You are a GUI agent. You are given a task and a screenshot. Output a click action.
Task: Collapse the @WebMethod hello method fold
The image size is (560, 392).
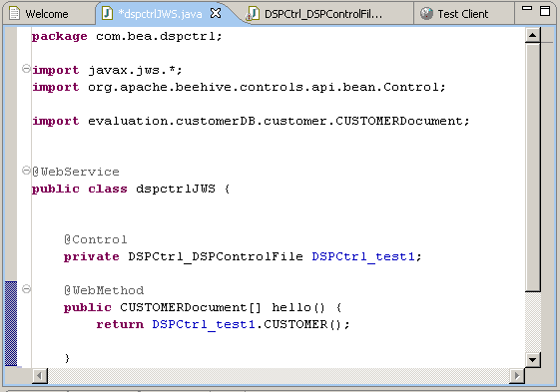click(x=26, y=289)
